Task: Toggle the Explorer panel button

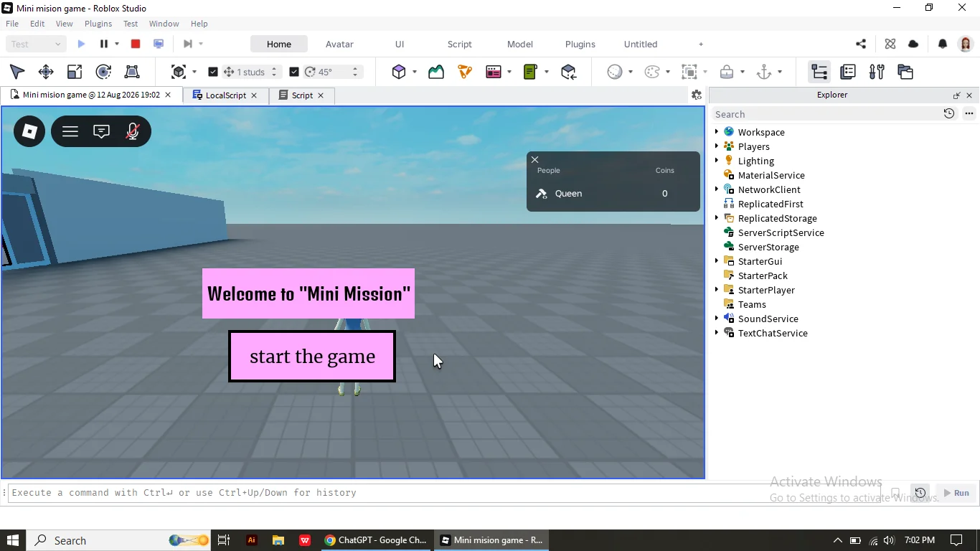Action: (x=819, y=72)
